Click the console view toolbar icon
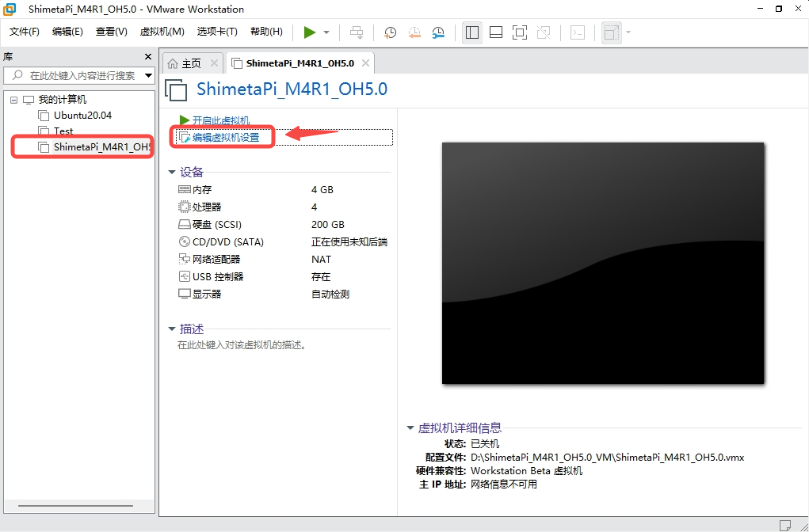The image size is (809, 532). point(578,32)
